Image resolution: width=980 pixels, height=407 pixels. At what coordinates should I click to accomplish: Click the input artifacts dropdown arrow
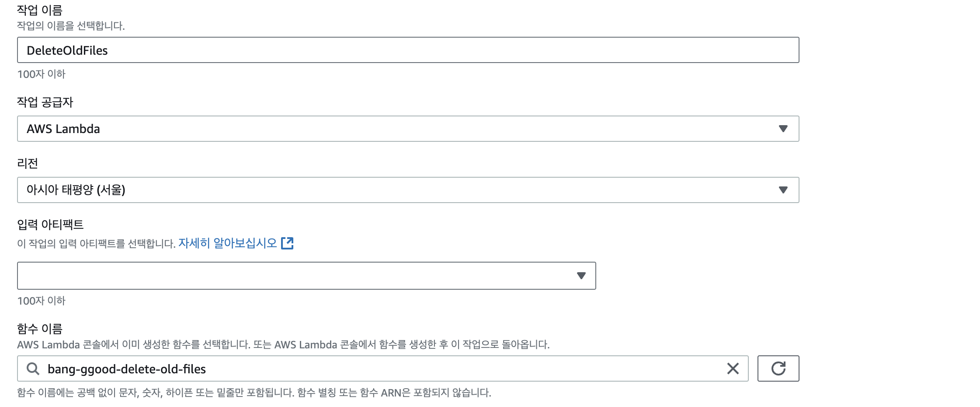[x=581, y=276]
